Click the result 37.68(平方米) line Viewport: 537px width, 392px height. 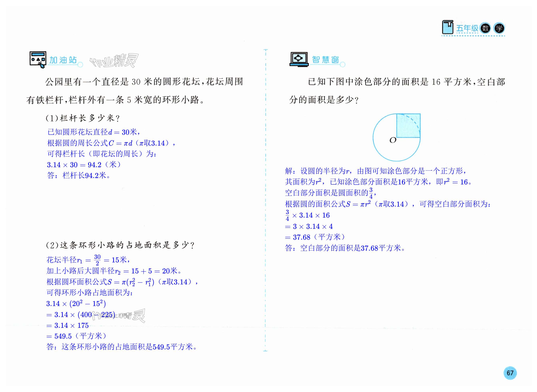pos(315,237)
